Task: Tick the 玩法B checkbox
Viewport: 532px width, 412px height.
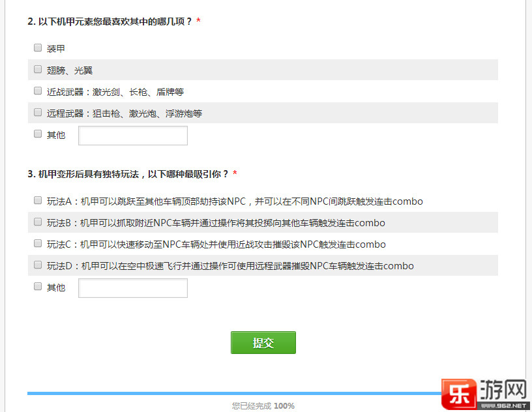Action: point(38,222)
